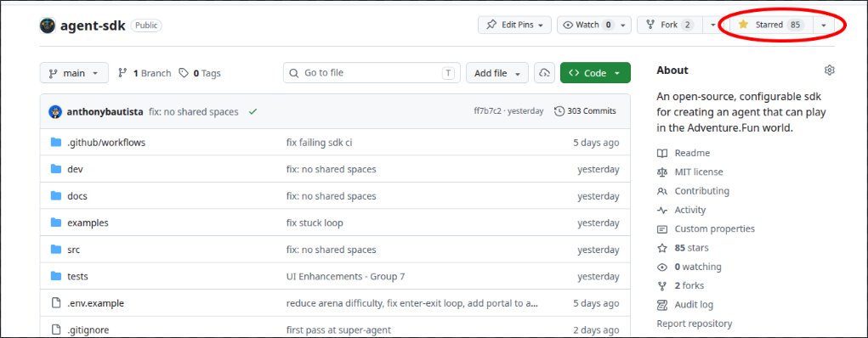The width and height of the screenshot is (868, 338).
Task: Click the 'yesterday' date in tests row
Action: tap(599, 277)
